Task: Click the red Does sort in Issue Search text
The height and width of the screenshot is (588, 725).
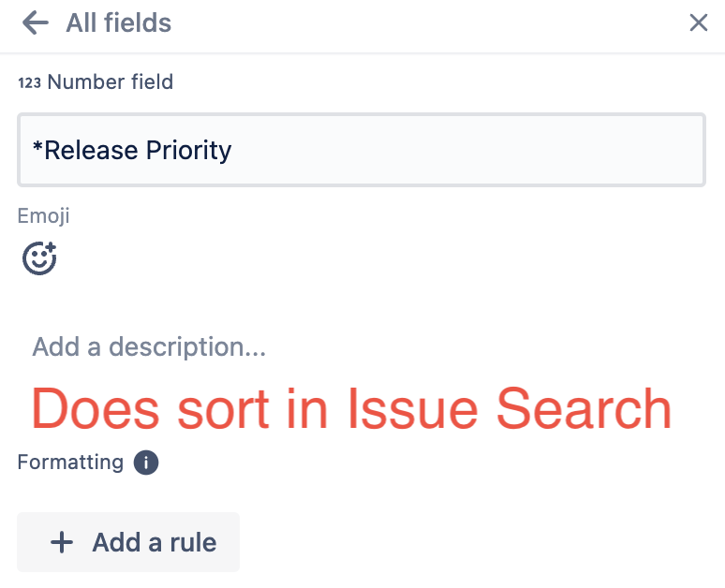Action: [351, 408]
